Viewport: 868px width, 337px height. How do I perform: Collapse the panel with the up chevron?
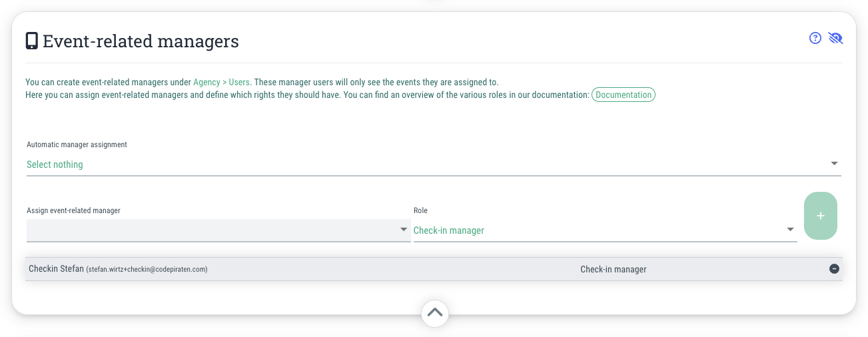pyautogui.click(x=434, y=312)
